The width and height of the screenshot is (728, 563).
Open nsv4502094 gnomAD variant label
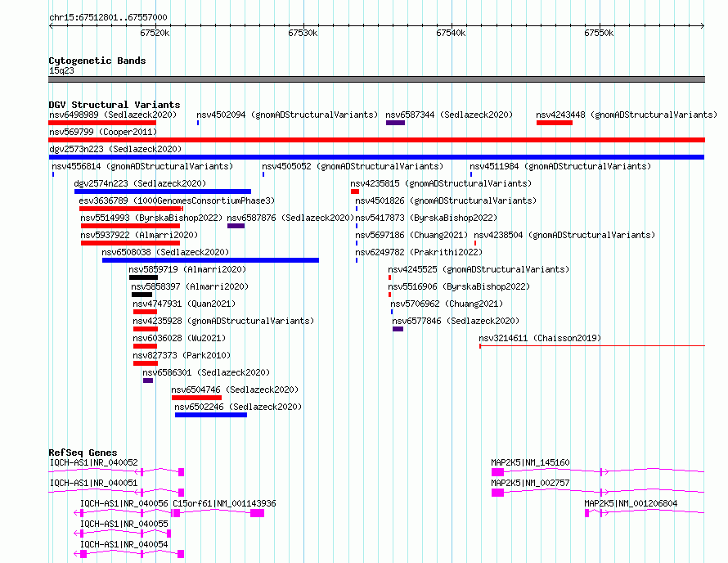pos(287,115)
